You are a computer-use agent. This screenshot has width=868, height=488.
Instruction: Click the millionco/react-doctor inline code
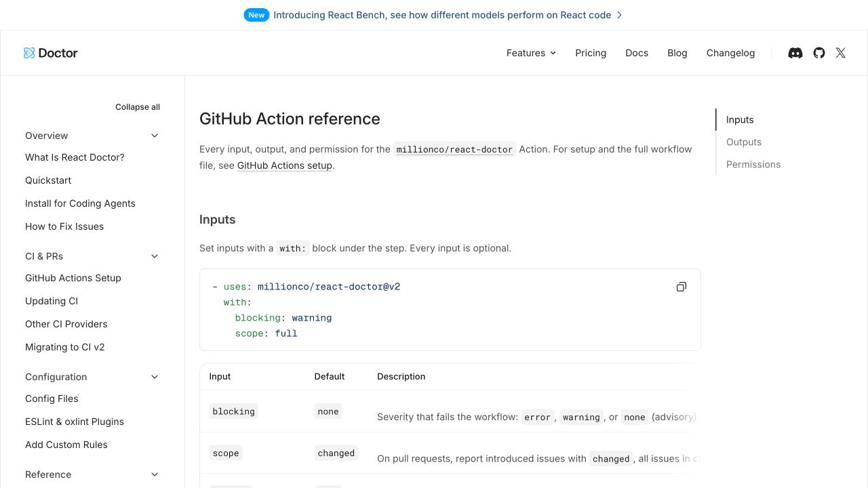(x=454, y=149)
